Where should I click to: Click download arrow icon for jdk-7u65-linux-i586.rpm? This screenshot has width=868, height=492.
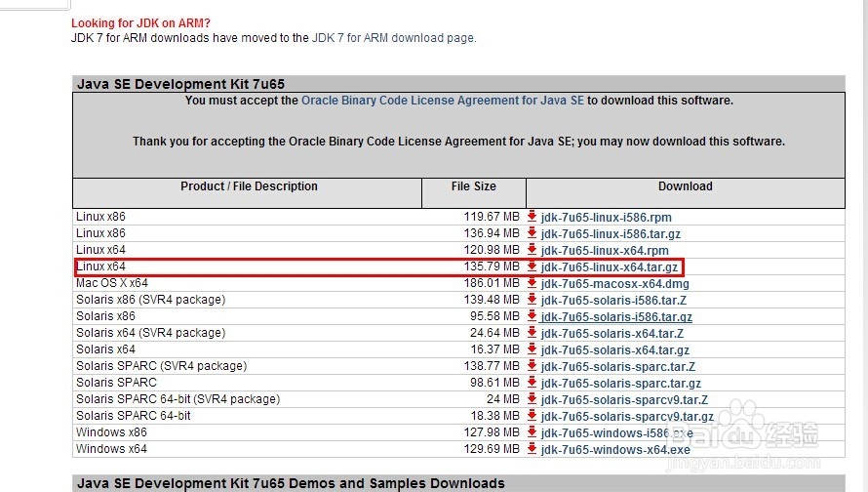pyautogui.click(x=532, y=217)
